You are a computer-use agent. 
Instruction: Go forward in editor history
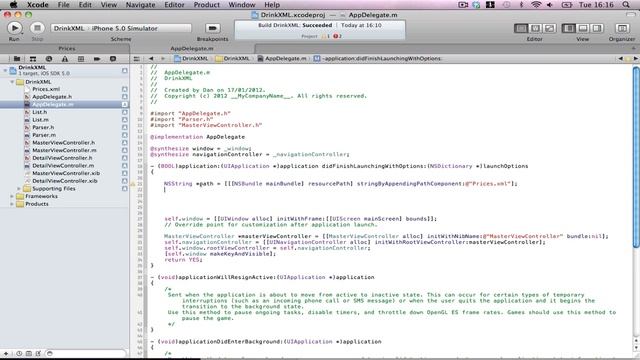tap(162, 59)
